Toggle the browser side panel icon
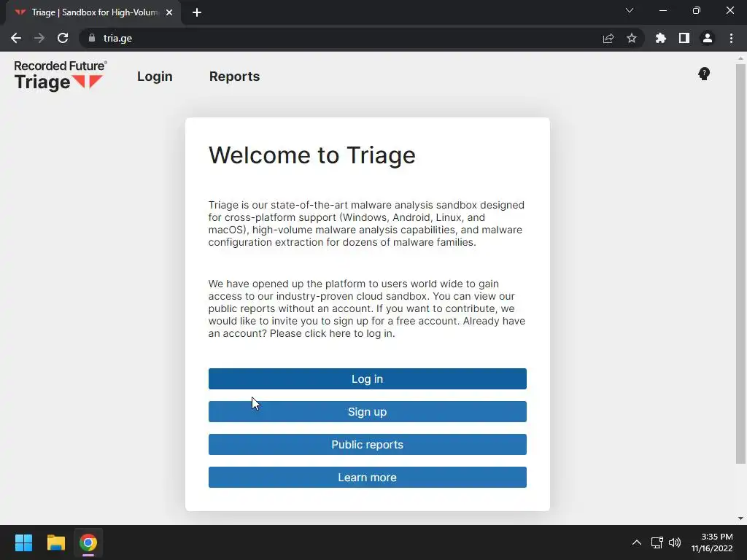Viewport: 747px width, 560px height. click(x=684, y=38)
